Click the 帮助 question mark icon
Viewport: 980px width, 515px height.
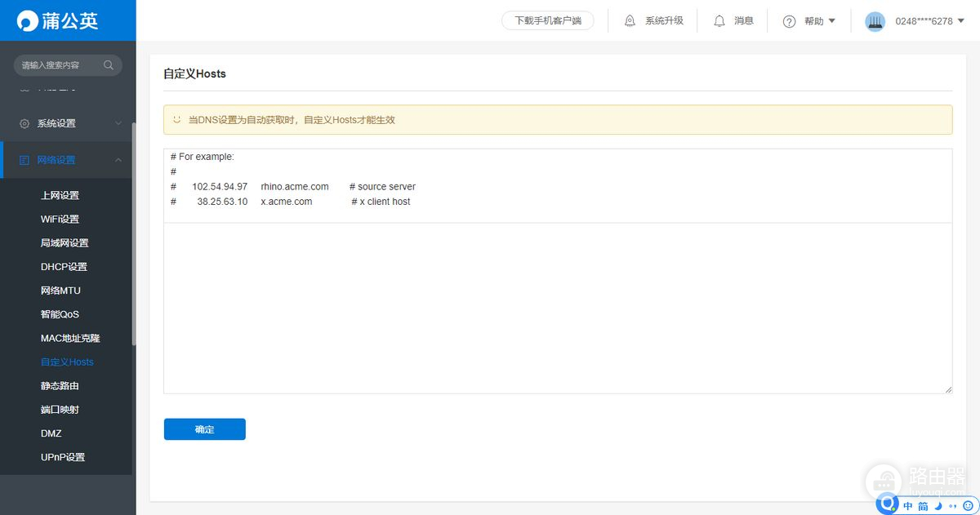click(x=789, y=21)
